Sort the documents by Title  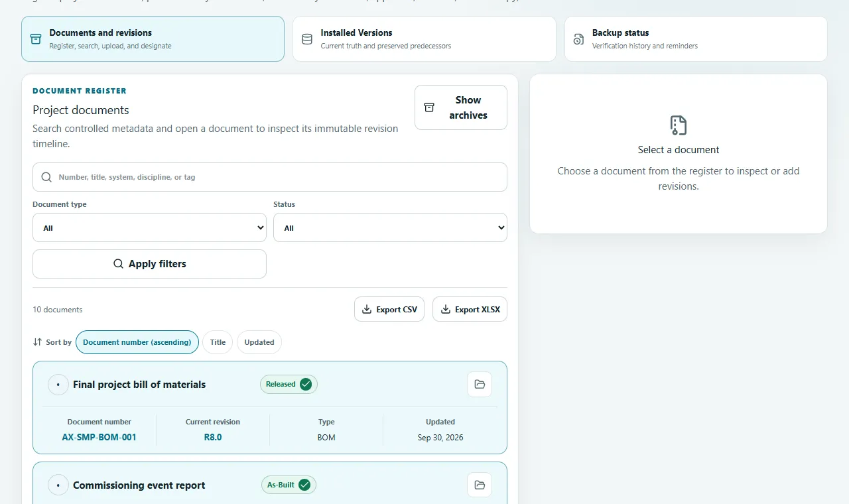tap(218, 342)
